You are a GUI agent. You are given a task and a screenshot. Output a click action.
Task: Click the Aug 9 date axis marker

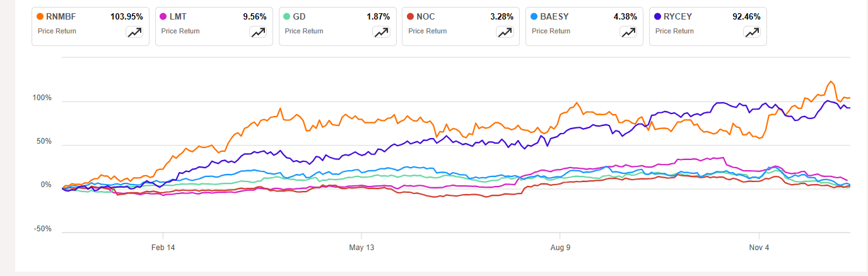pyautogui.click(x=560, y=248)
